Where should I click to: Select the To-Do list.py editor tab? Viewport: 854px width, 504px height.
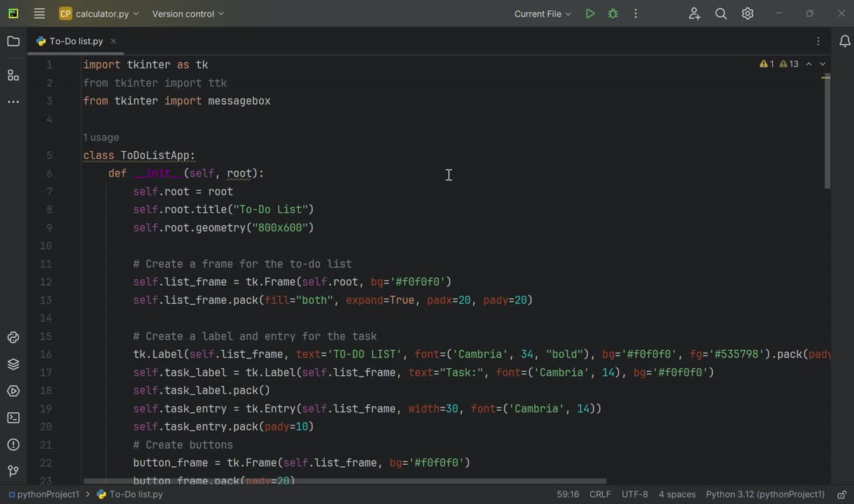[76, 41]
